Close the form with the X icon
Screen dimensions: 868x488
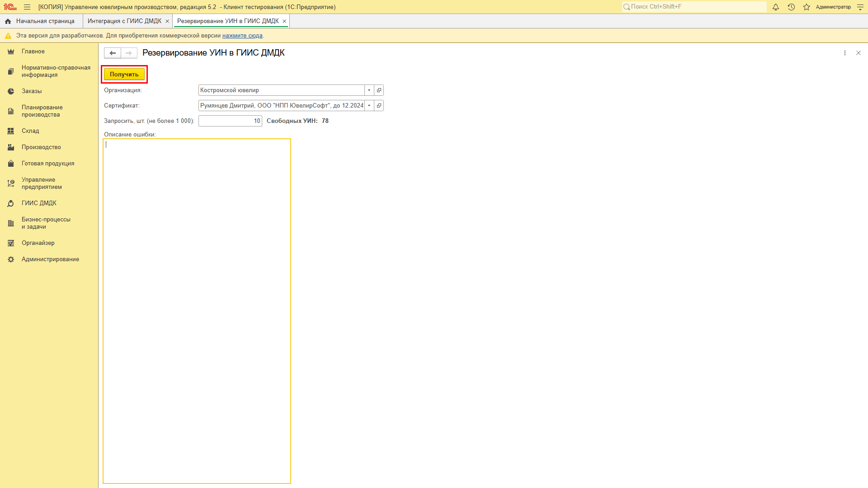point(859,53)
